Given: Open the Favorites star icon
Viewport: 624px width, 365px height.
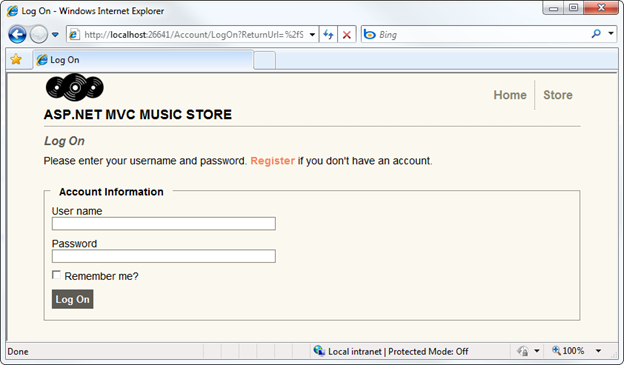Looking at the screenshot, I should click(x=16, y=59).
